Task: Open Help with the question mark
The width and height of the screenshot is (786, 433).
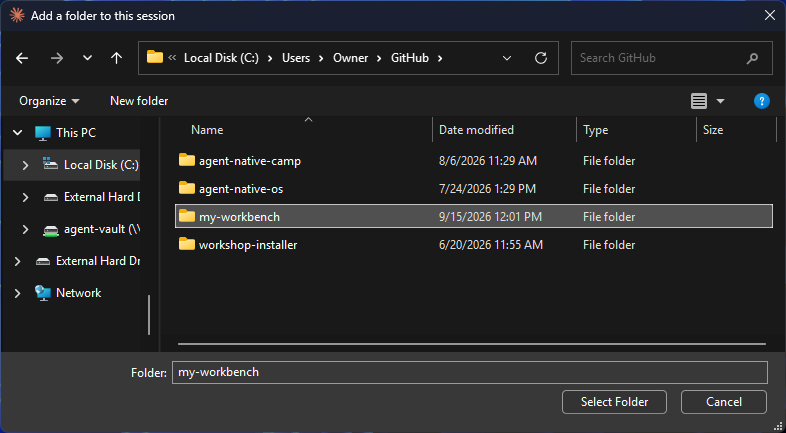Action: pos(761,101)
